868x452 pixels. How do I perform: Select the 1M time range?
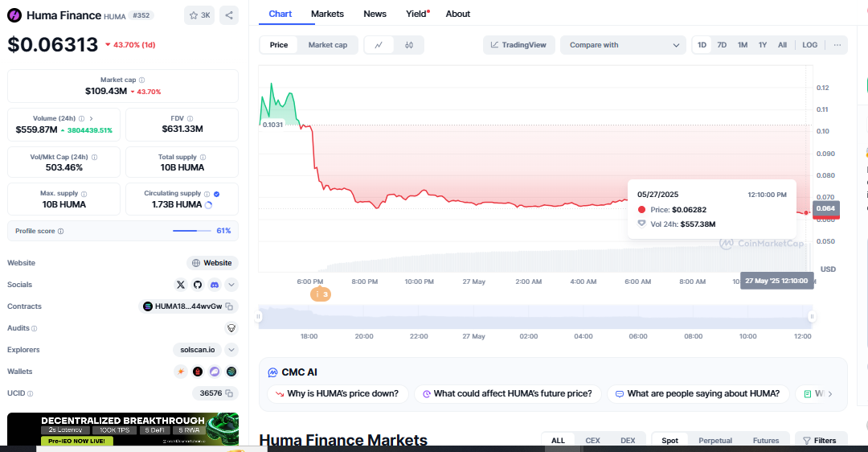point(743,45)
